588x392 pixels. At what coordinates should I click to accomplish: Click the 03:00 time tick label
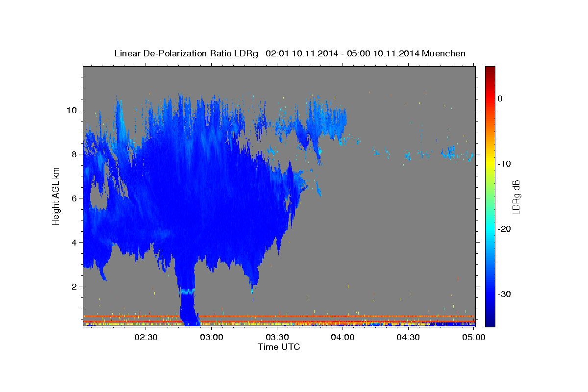pos(211,337)
